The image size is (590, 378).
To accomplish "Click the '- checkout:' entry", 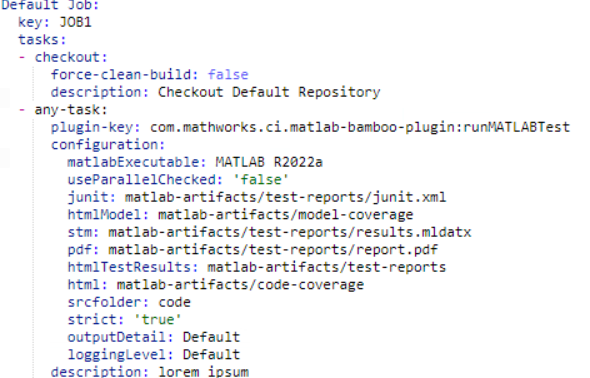I will click(63, 57).
